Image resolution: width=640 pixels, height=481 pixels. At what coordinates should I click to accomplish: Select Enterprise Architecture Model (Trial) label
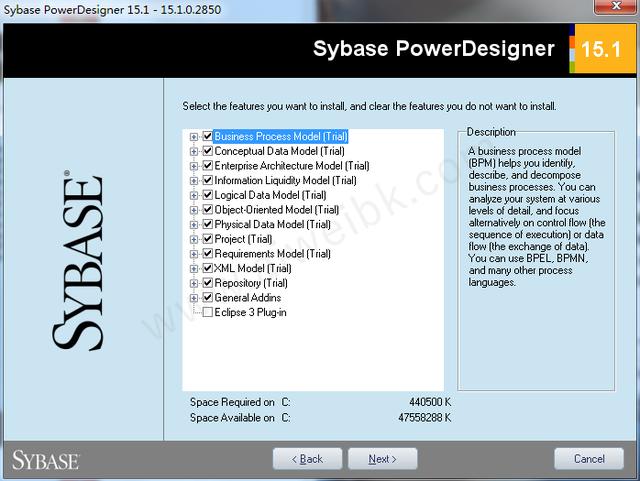tap(292, 166)
